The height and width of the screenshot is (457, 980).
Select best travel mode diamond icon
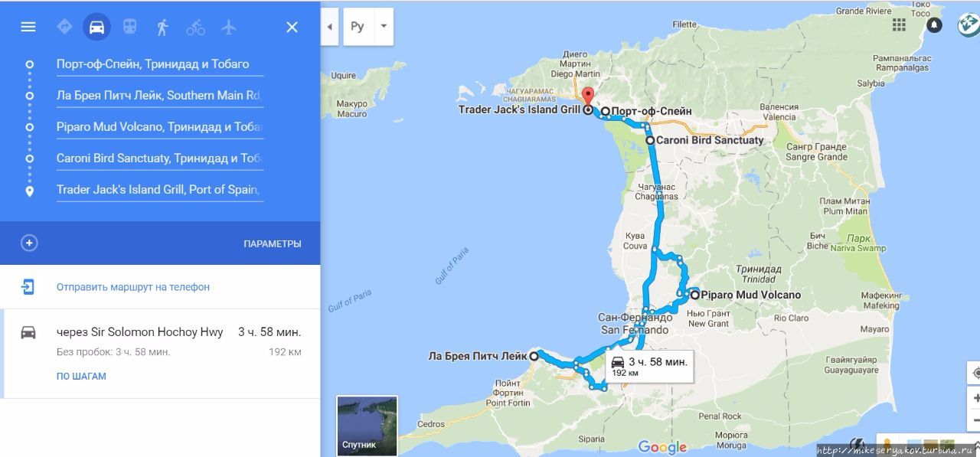[64, 27]
